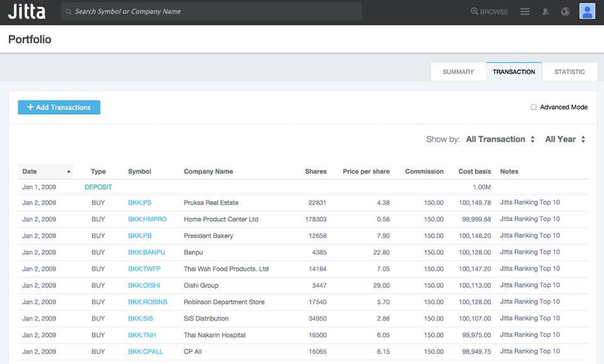Open the Statistic tab

coord(570,72)
